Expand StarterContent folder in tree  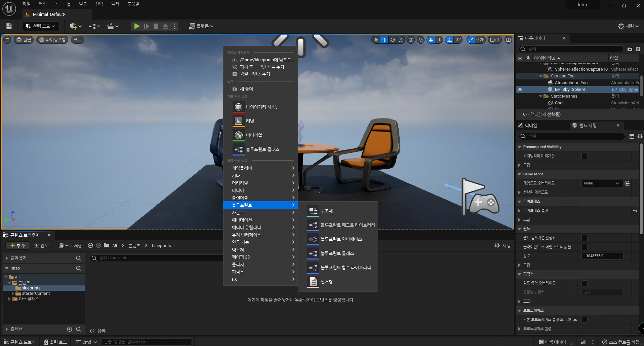pos(13,293)
